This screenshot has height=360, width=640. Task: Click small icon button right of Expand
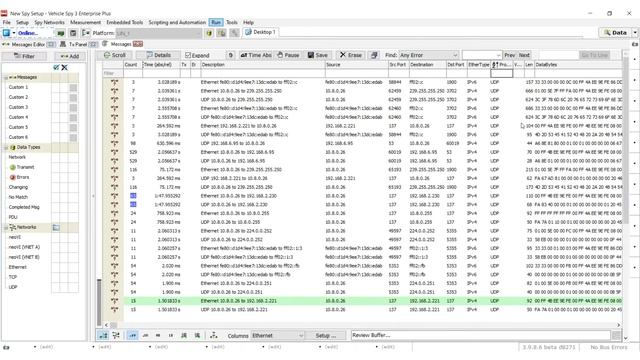(x=231, y=55)
